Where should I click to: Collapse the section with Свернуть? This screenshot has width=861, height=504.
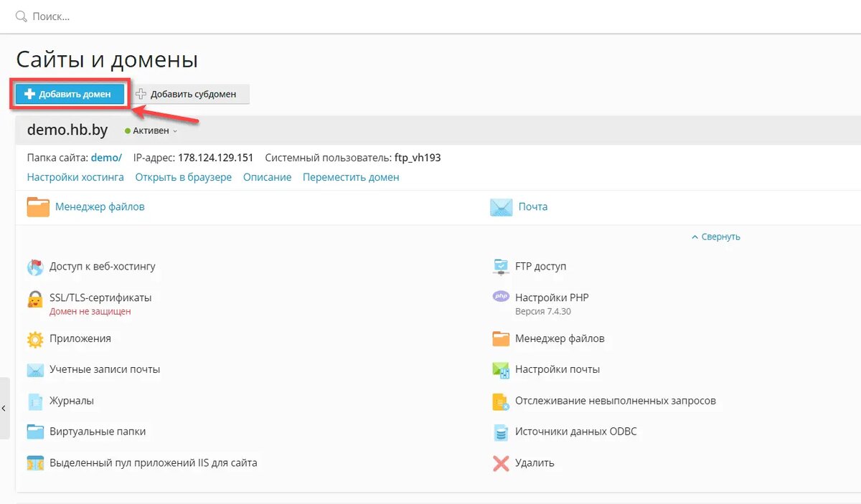point(715,237)
